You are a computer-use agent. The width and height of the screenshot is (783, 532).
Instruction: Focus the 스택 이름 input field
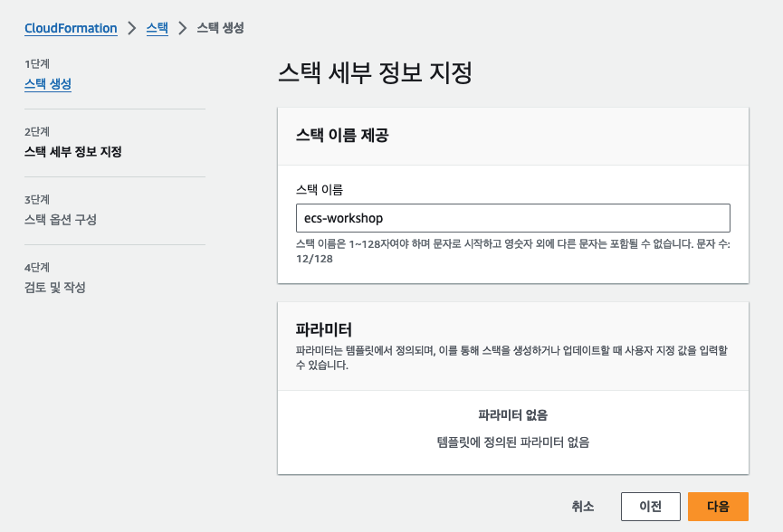tap(513, 218)
